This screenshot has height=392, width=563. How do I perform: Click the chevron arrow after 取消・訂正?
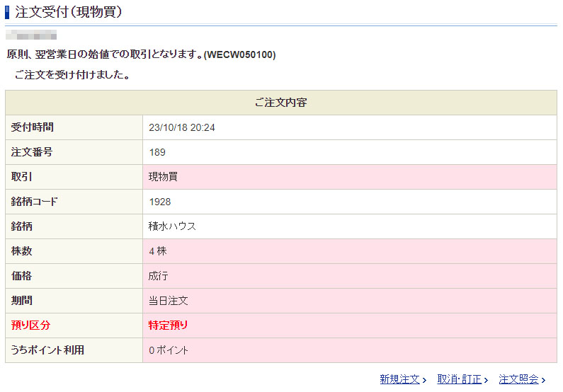(485, 381)
